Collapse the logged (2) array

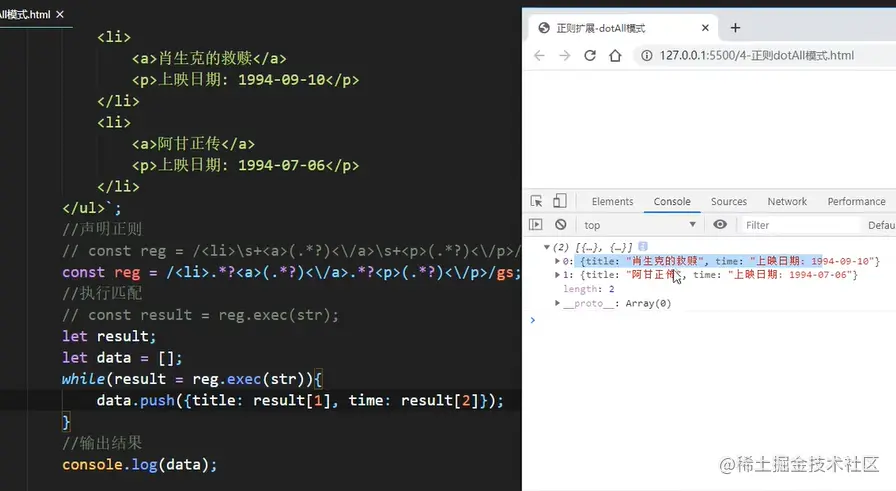546,247
